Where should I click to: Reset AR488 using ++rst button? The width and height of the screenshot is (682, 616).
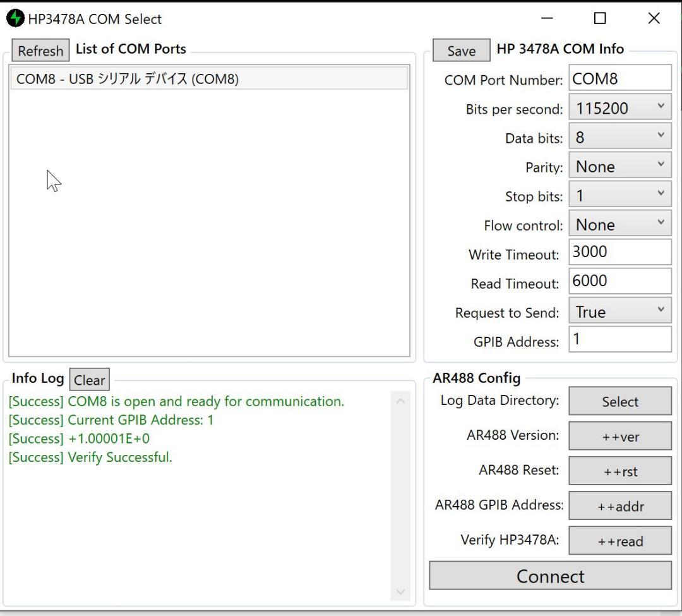click(619, 471)
